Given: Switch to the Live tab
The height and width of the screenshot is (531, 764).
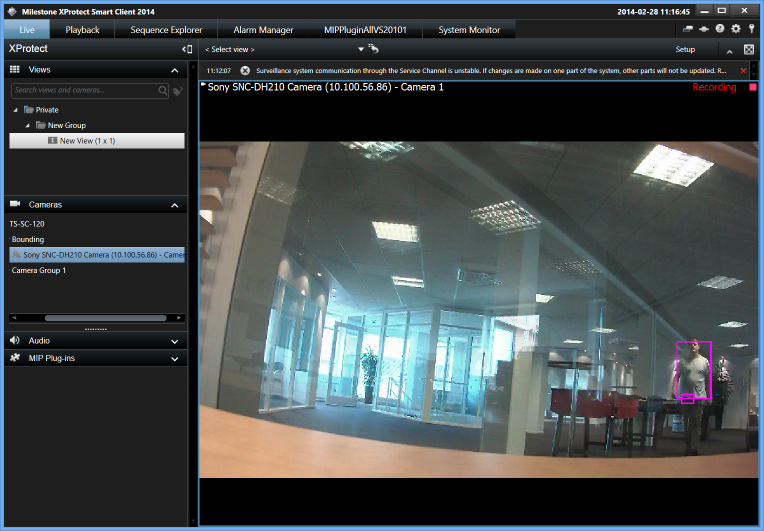Looking at the screenshot, I should [27, 30].
